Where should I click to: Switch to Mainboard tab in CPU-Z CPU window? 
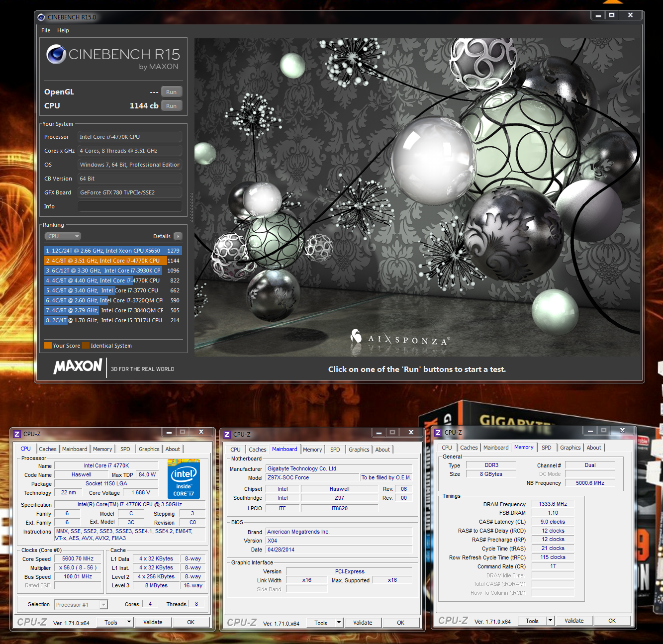click(x=75, y=449)
